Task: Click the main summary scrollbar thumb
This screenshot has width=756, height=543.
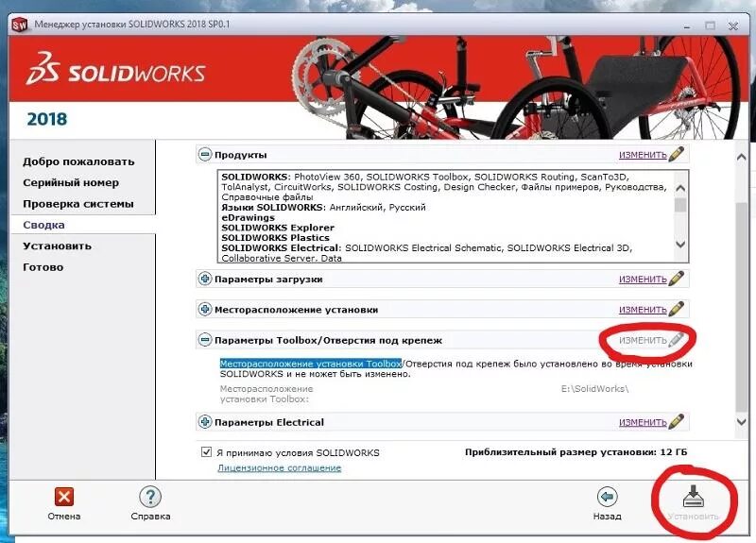Action: [x=741, y=307]
